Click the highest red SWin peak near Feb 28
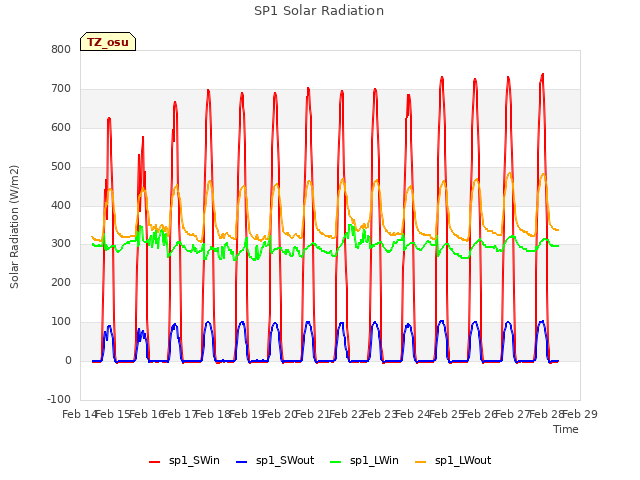Screen dimensions: 640x480 pos(542,75)
